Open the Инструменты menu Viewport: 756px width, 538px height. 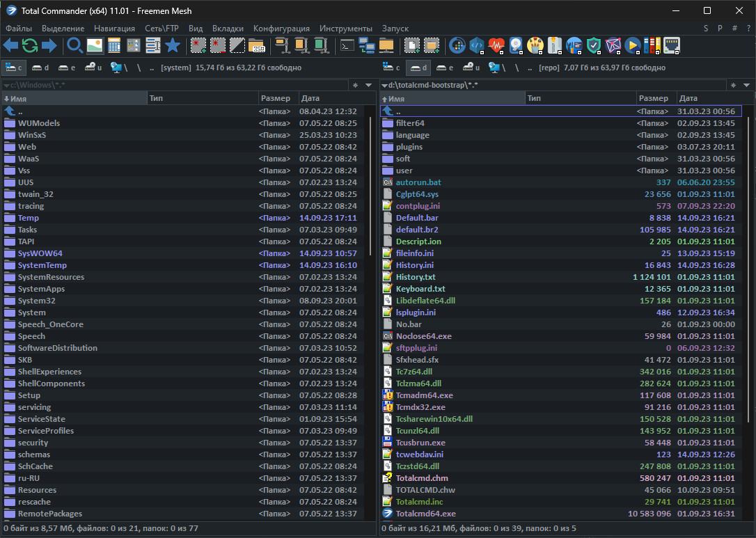click(x=345, y=29)
